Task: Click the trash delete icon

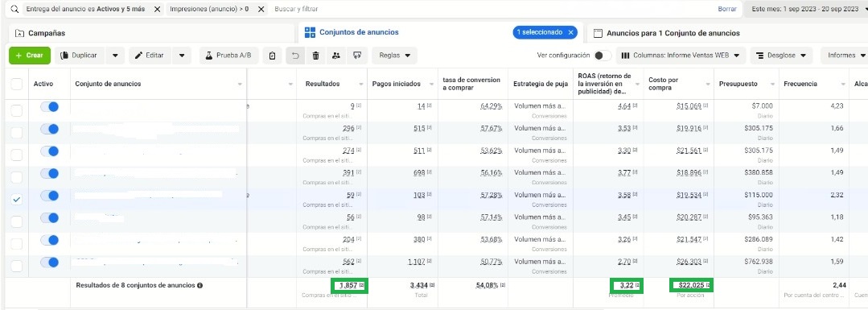Action: coord(315,56)
